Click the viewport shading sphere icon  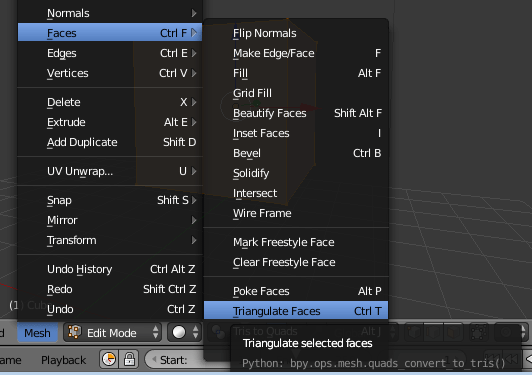pos(179,333)
